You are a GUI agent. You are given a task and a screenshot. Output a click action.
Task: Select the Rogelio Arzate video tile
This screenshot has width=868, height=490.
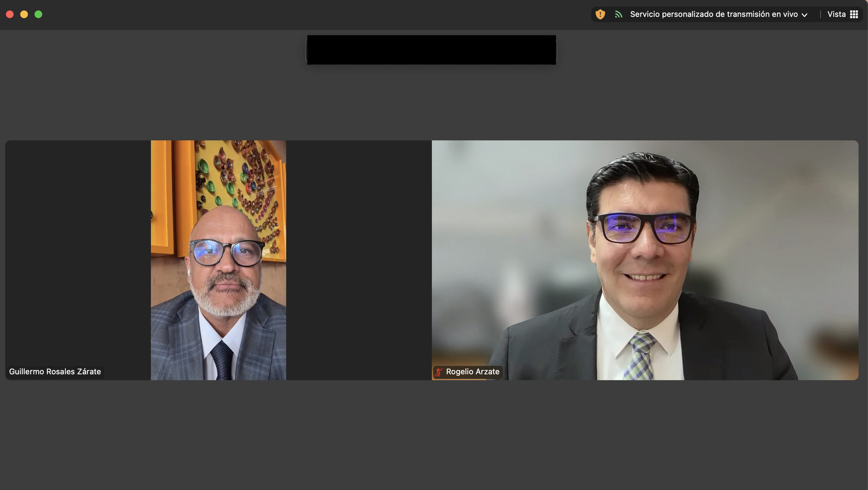[x=645, y=260]
